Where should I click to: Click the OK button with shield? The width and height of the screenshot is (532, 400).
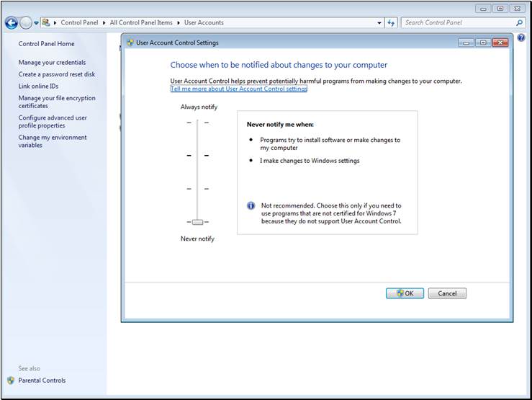click(405, 293)
